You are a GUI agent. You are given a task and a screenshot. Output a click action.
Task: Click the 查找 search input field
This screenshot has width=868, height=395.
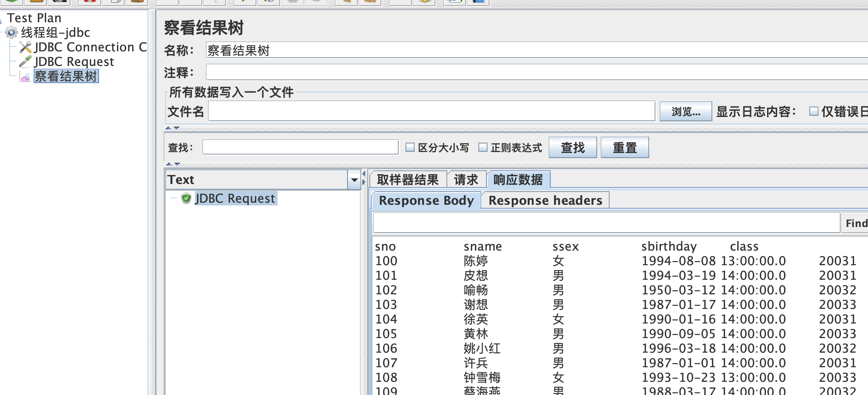click(300, 148)
